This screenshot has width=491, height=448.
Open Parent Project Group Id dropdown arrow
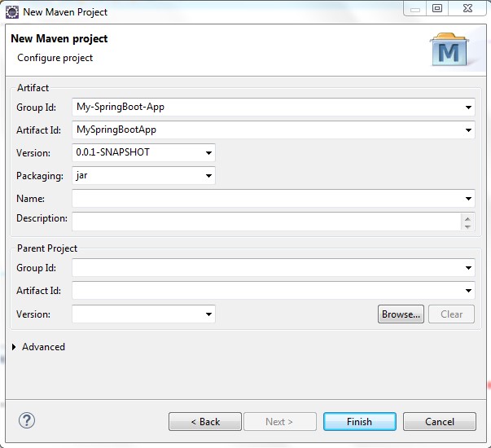coord(468,267)
